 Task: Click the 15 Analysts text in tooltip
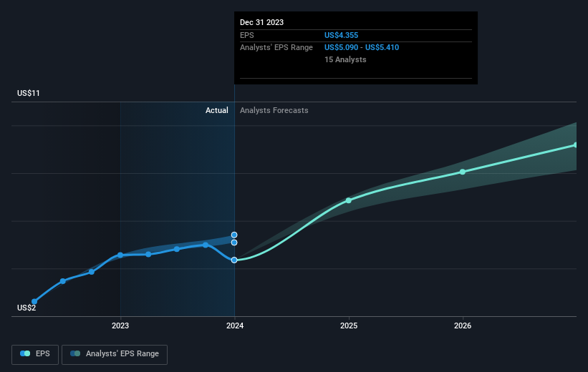(x=345, y=59)
